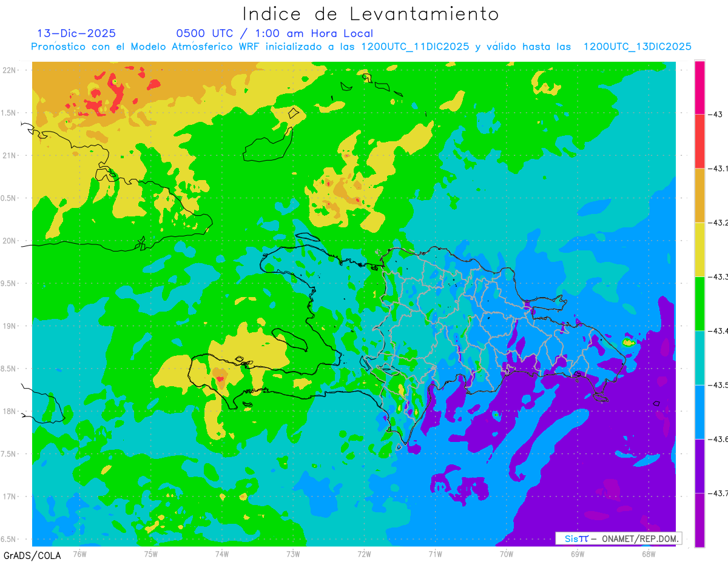Click the '0500 UTC / 1:00 am Hora Local' text
The image size is (728, 562).
[x=274, y=33]
